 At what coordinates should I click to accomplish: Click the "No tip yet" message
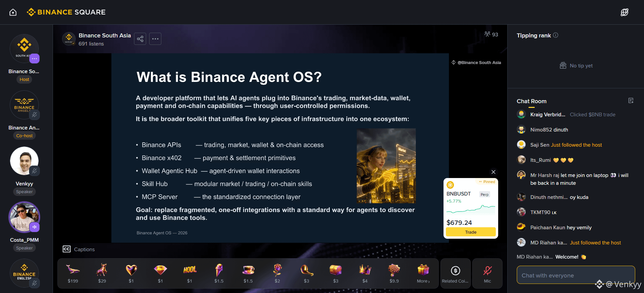(x=576, y=66)
